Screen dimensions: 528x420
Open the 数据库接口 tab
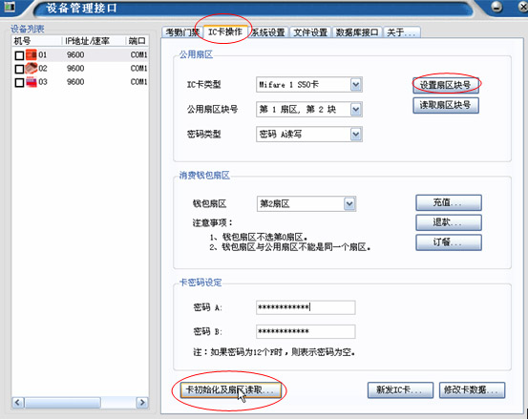357,32
